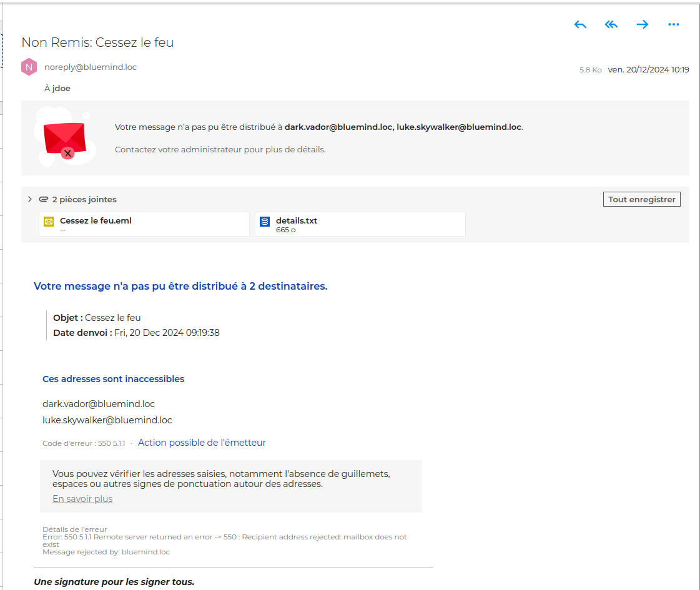Open the 'details.txt' attachment name
The height and width of the screenshot is (590, 700).
(297, 220)
